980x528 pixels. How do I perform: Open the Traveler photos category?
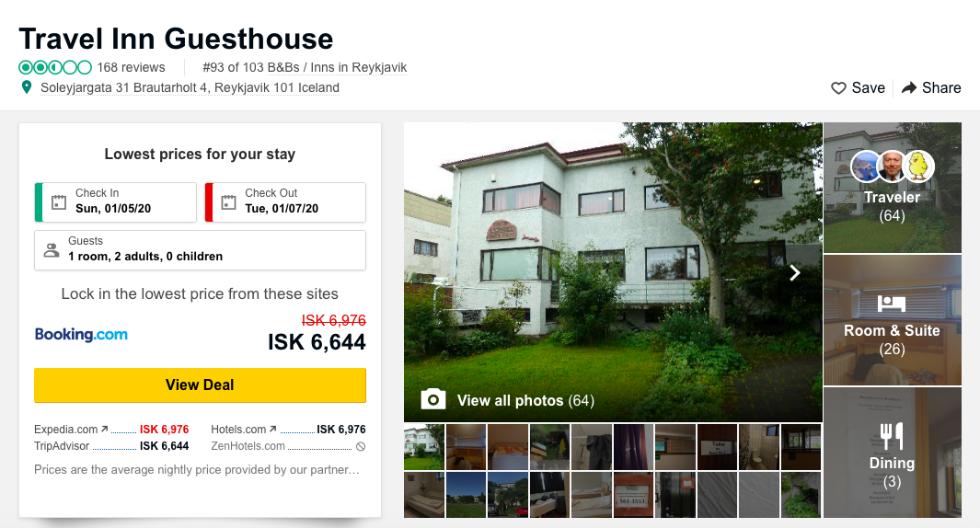(x=893, y=188)
